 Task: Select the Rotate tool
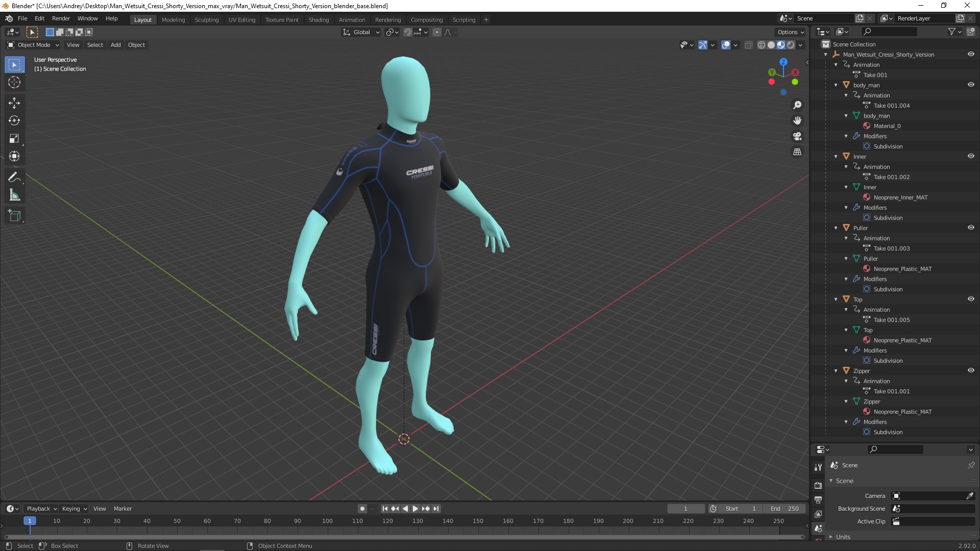(14, 121)
